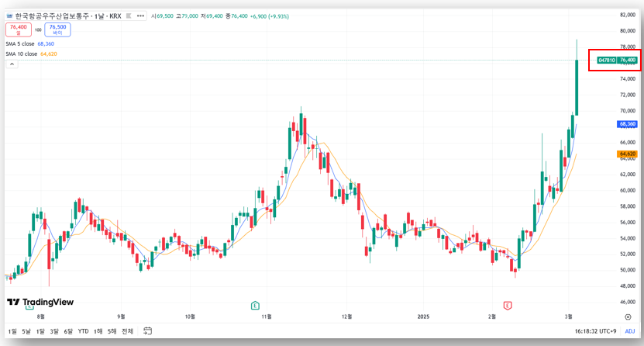The image size is (644, 346).
Task: Open the go-to-date calendar icon
Action: [147, 330]
